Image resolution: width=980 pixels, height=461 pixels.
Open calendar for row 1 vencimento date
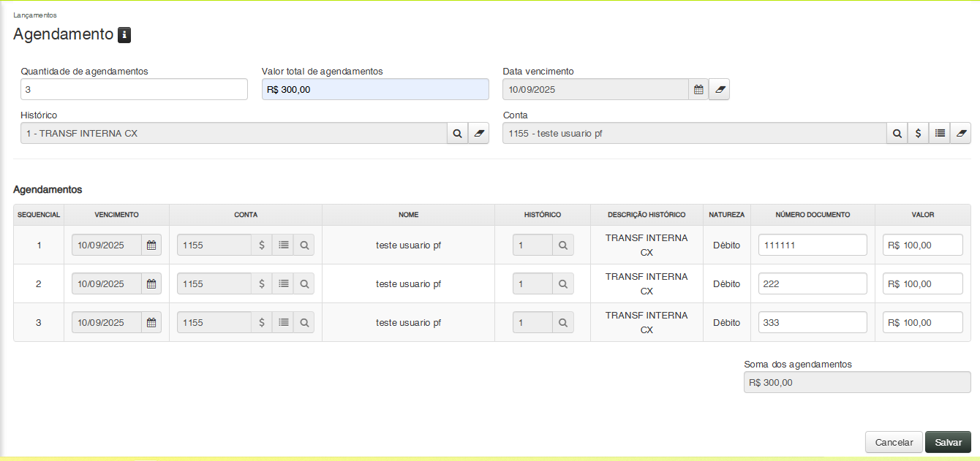[x=151, y=245]
